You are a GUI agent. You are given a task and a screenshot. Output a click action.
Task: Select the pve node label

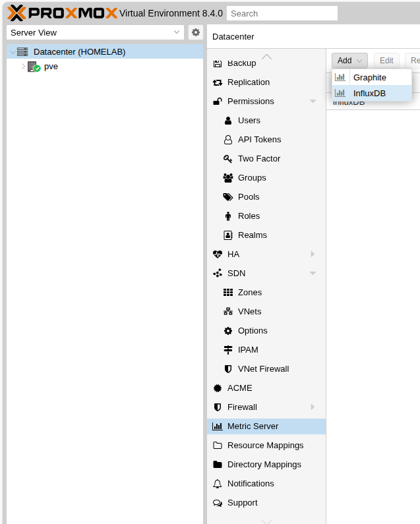[x=51, y=67]
